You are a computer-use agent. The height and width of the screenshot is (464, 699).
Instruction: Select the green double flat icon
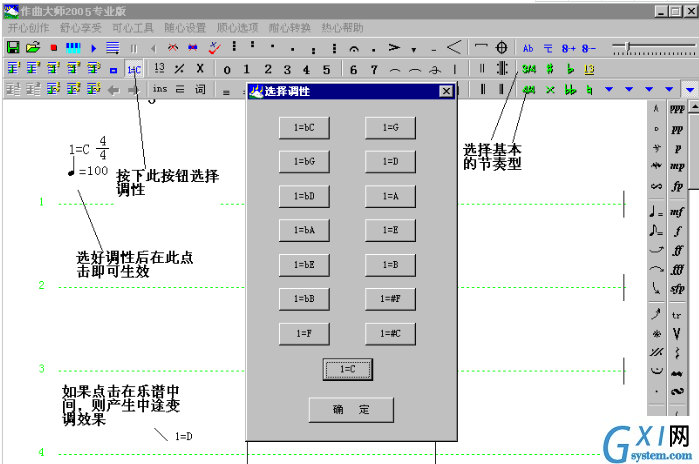tap(570, 90)
